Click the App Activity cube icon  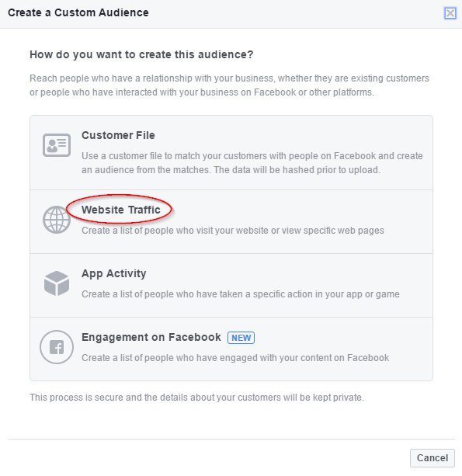(x=57, y=283)
